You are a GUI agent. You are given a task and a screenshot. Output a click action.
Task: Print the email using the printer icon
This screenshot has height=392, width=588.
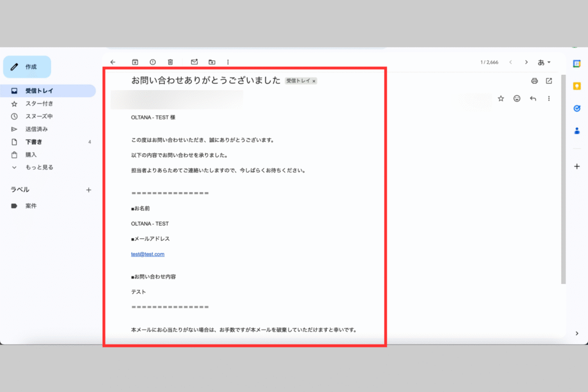[534, 81]
